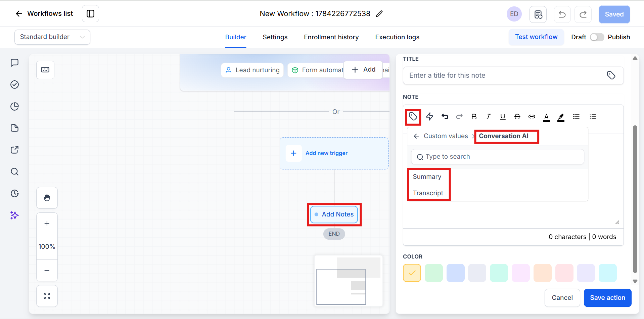Screen dimensions: 644x319
Task: Open version history notes icon
Action: tap(538, 14)
